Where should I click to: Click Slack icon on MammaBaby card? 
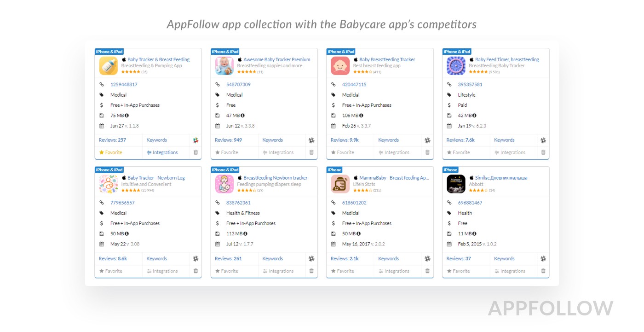(x=427, y=259)
